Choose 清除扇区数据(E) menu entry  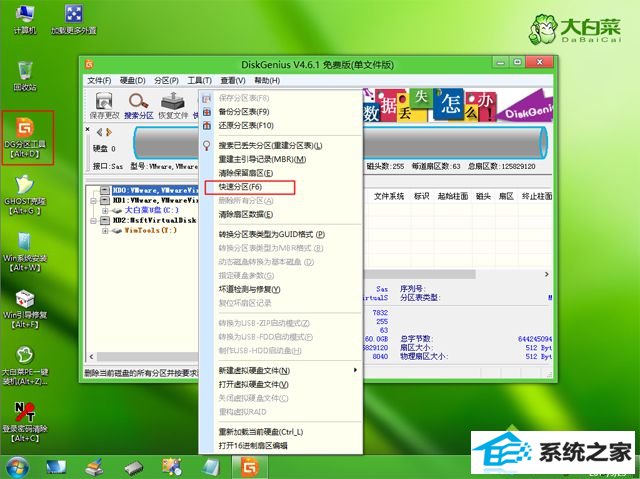[280, 214]
